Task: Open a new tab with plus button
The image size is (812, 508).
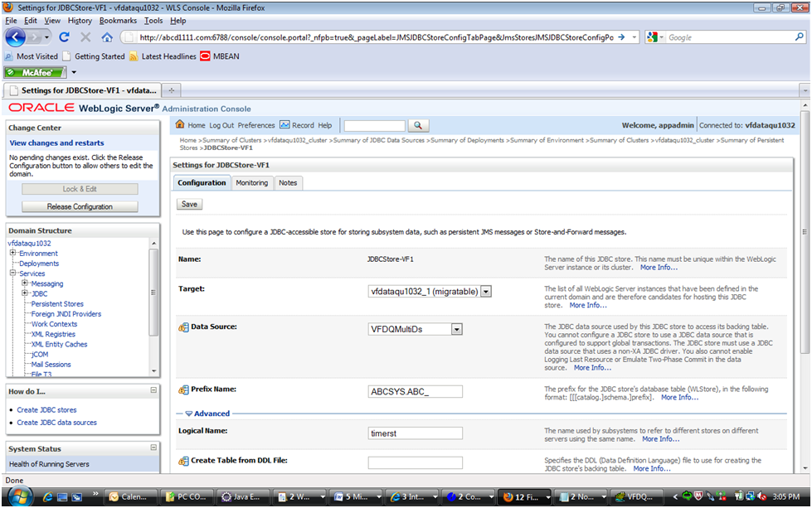Action: point(172,90)
